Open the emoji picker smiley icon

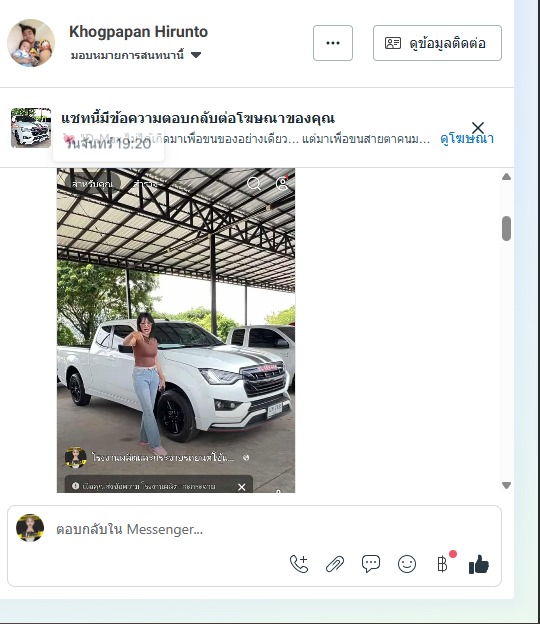[x=407, y=564]
